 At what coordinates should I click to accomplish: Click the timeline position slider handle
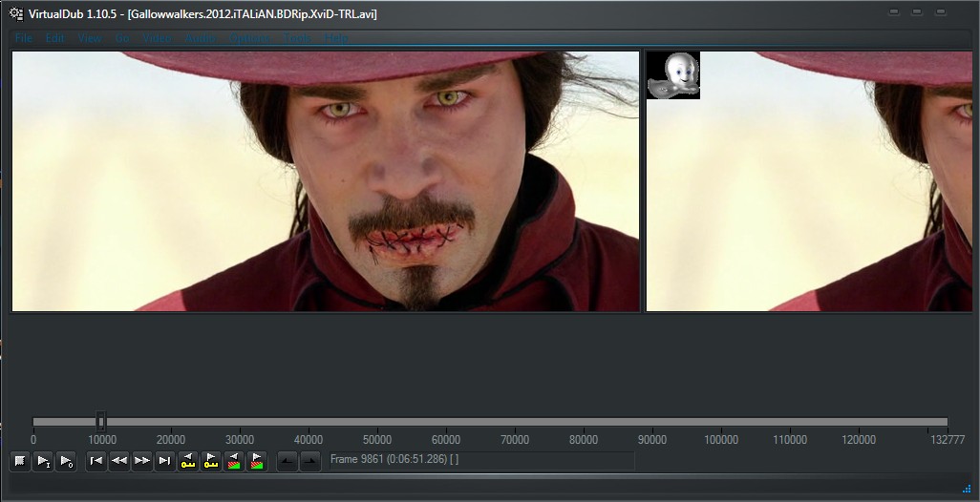100,422
